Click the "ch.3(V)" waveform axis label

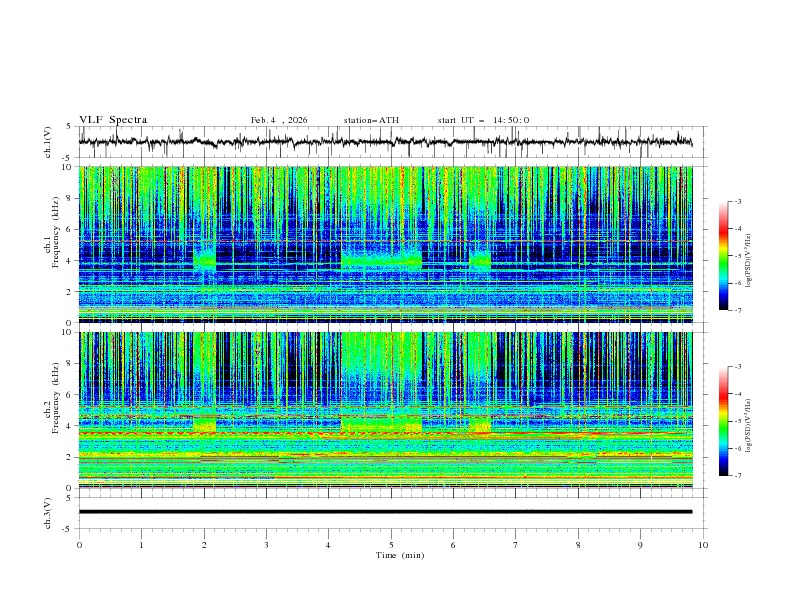pyautogui.click(x=48, y=513)
